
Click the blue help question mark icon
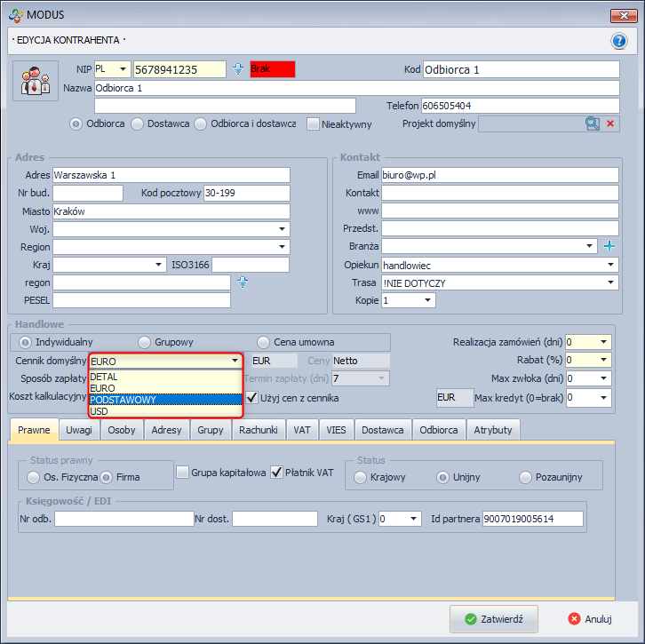click(619, 41)
